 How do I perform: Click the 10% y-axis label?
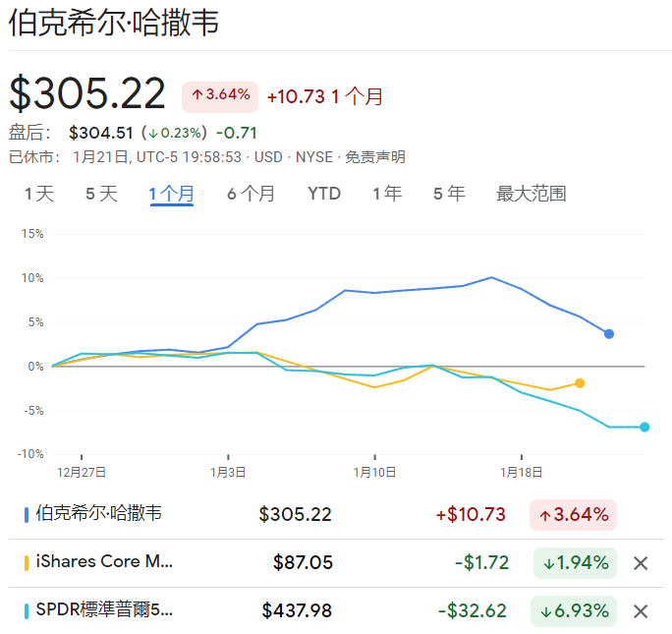(x=32, y=278)
